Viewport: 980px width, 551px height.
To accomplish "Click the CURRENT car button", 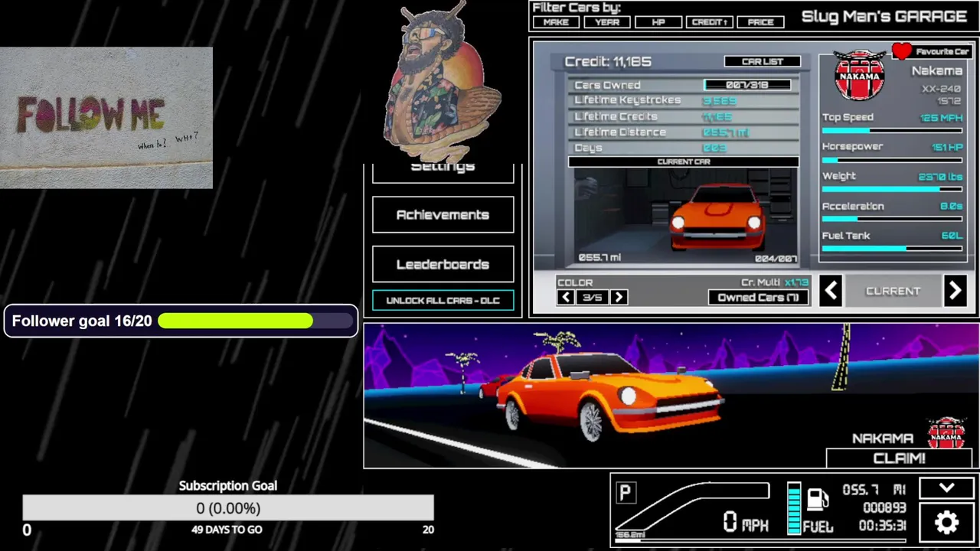I will coord(893,292).
